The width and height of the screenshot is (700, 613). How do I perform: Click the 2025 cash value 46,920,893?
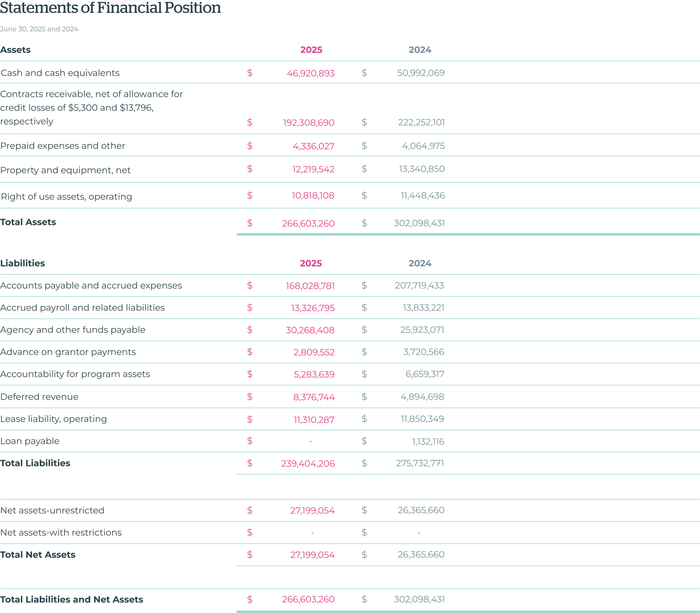310,73
